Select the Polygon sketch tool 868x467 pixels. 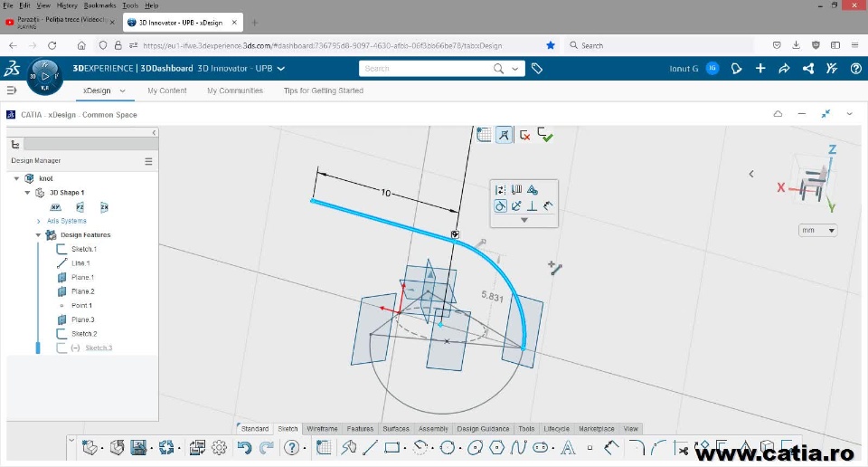tap(496, 448)
